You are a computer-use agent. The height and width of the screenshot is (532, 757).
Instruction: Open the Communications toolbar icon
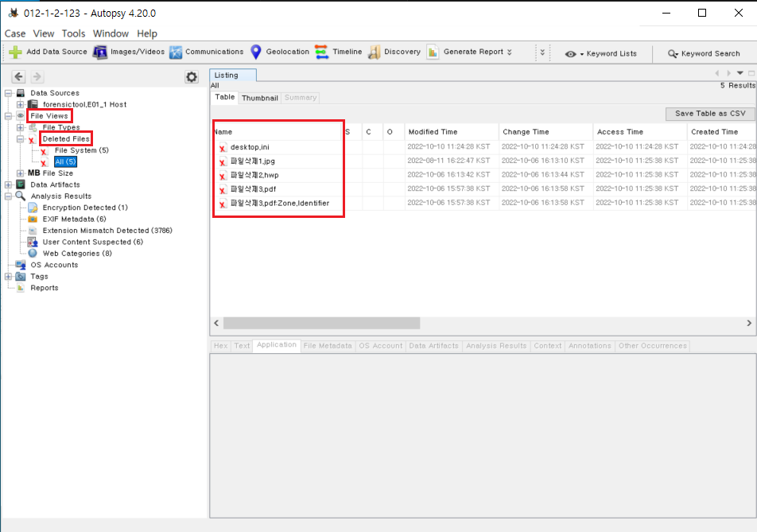[x=176, y=52]
